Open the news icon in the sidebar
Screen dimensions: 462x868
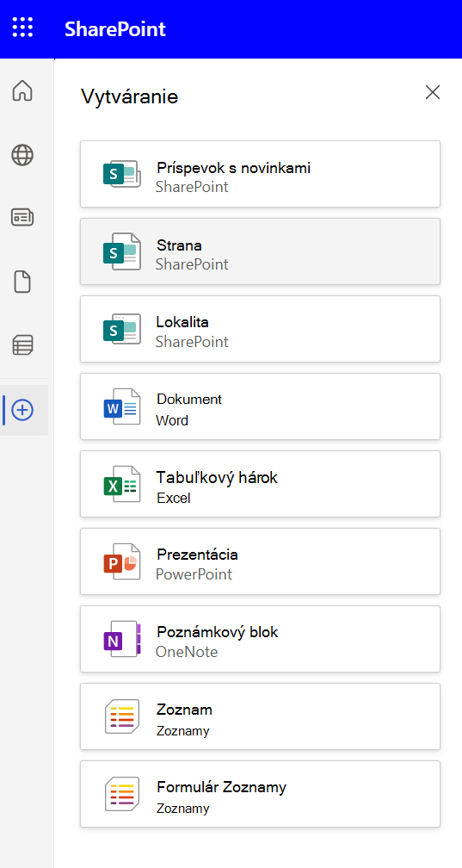[x=22, y=218]
